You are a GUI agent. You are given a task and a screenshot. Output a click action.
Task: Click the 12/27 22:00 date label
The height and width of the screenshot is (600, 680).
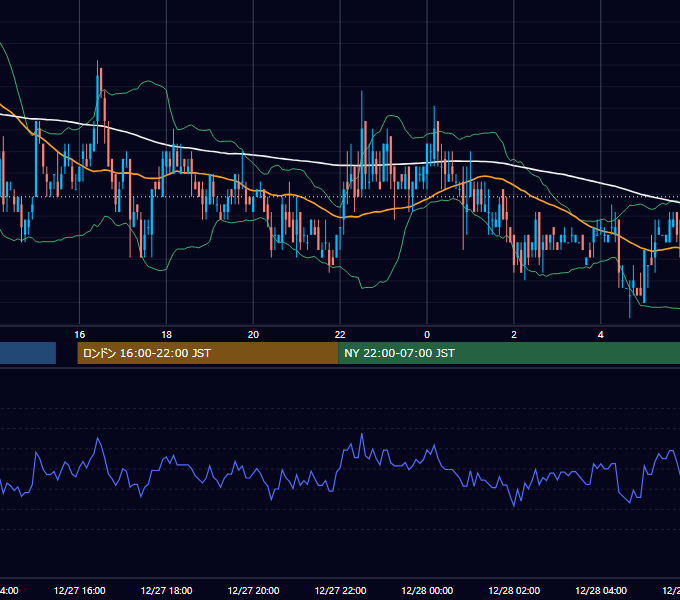click(340, 590)
